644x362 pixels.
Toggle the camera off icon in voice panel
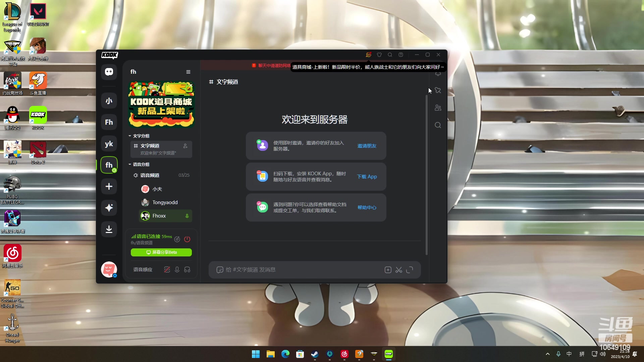167,269
